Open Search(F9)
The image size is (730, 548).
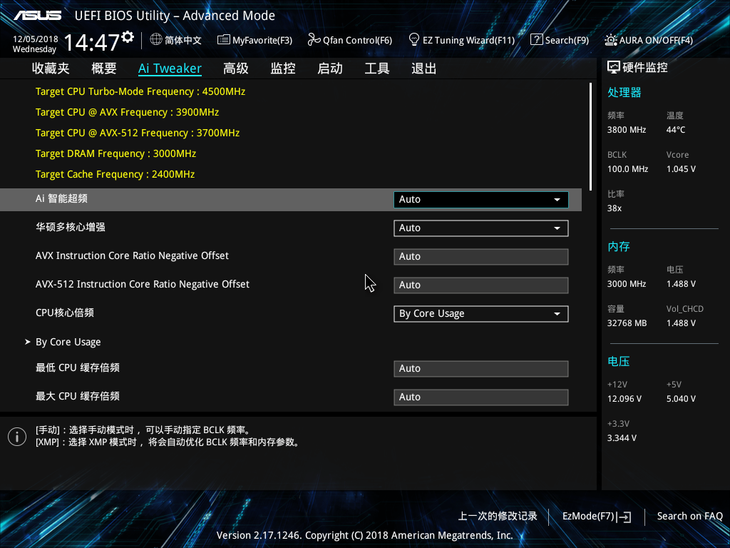click(567, 41)
